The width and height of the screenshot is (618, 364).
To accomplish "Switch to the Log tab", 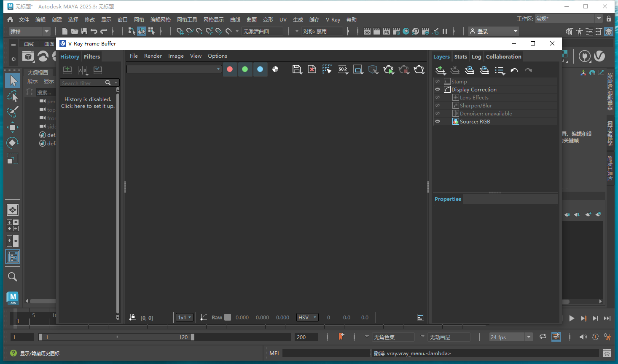I will (476, 56).
